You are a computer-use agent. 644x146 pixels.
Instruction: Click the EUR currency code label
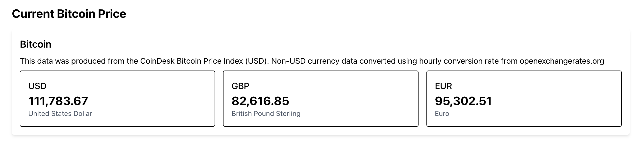(443, 86)
